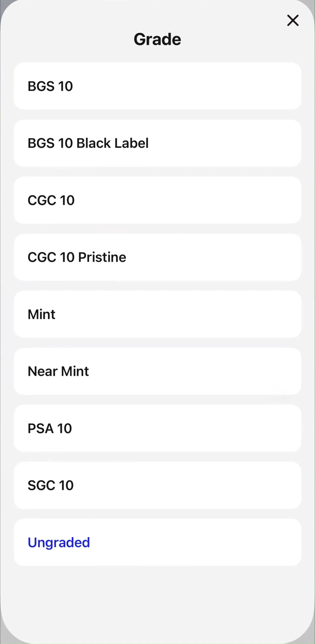
Task: Apply the Pristine CGC grade option
Action: click(157, 257)
